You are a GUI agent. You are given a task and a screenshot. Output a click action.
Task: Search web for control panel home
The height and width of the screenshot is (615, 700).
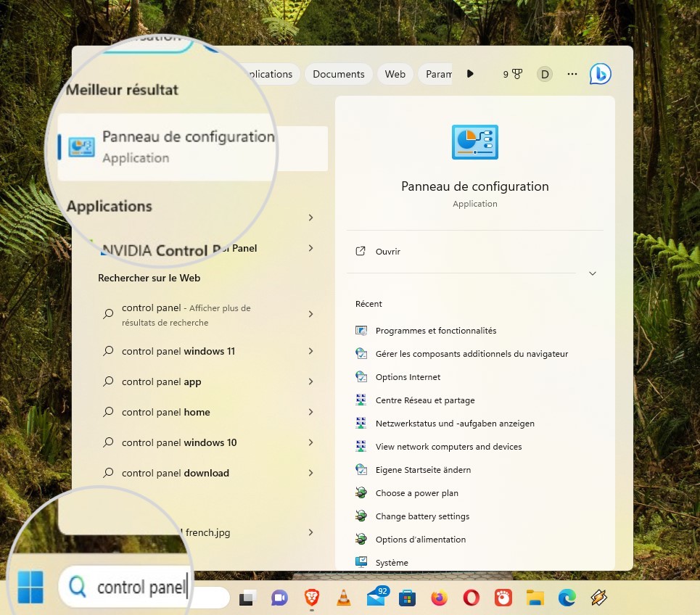click(x=165, y=412)
